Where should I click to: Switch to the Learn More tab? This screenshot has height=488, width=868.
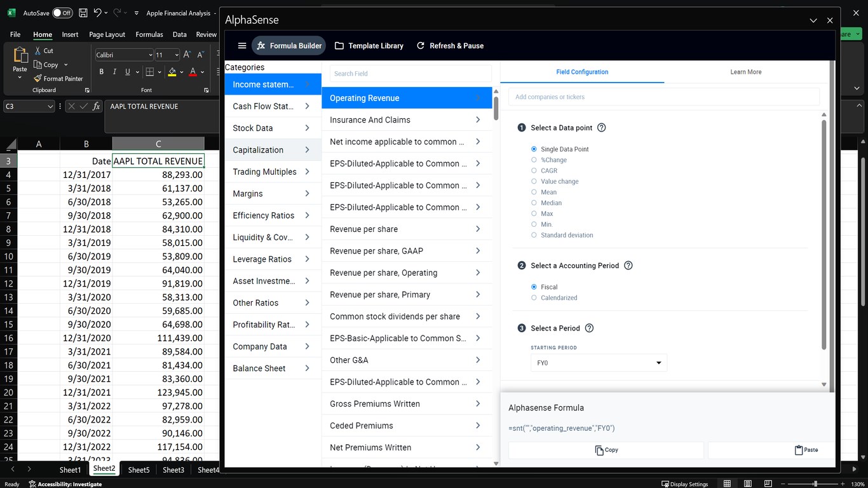click(746, 72)
